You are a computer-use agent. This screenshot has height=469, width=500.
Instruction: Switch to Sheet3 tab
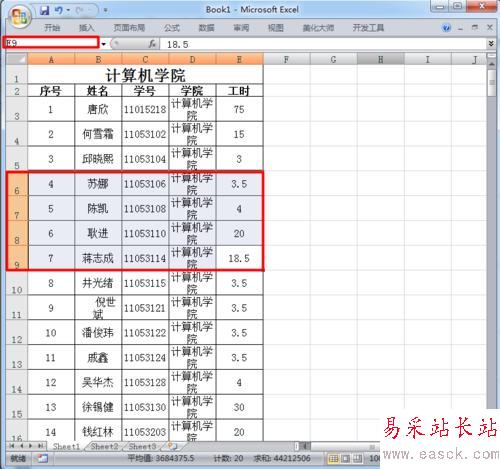142,446
